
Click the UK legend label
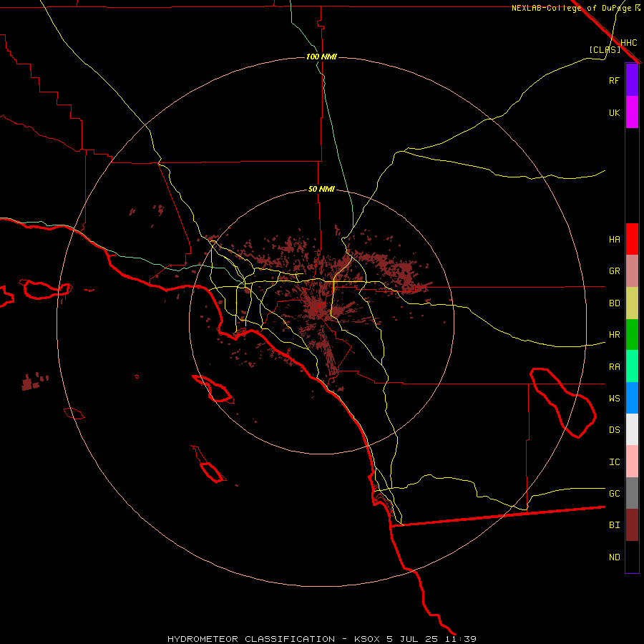[x=614, y=112]
